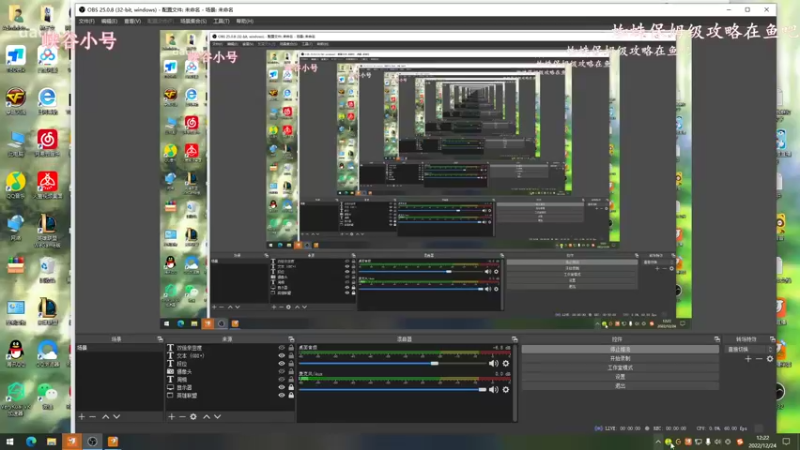Open the scene transition type dropdown

click(748, 349)
